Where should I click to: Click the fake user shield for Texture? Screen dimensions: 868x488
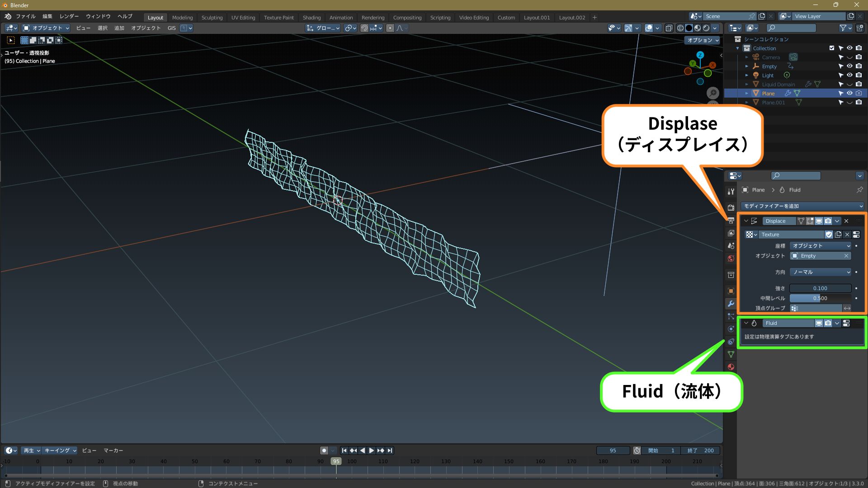coord(829,235)
